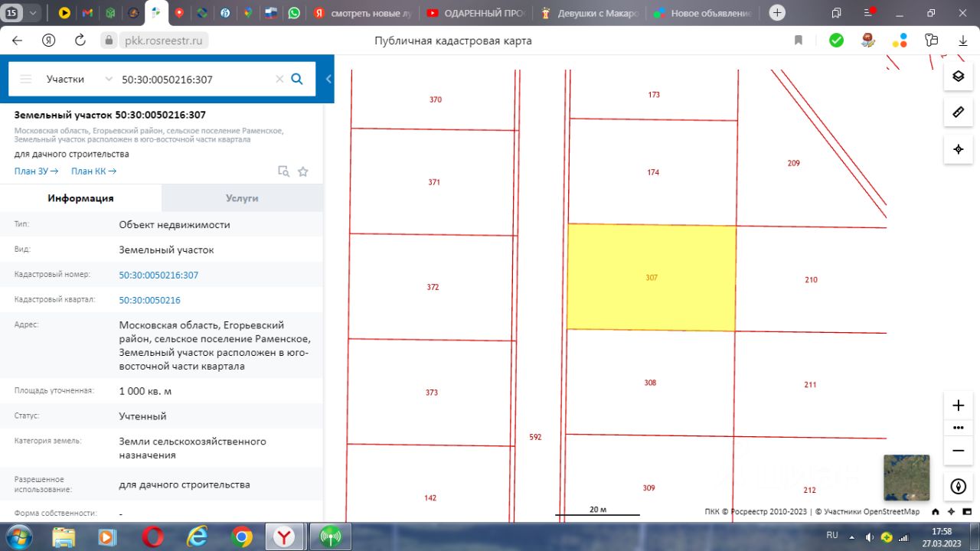Open the Windows Start menu
This screenshot has width=980, height=551.
(x=18, y=537)
